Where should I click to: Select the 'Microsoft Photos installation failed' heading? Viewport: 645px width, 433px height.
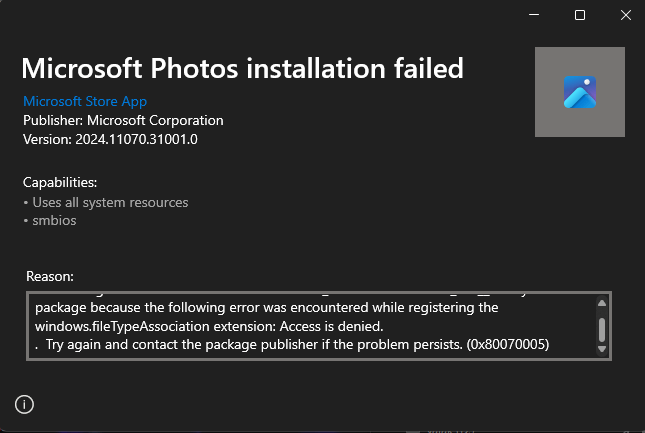coord(242,68)
